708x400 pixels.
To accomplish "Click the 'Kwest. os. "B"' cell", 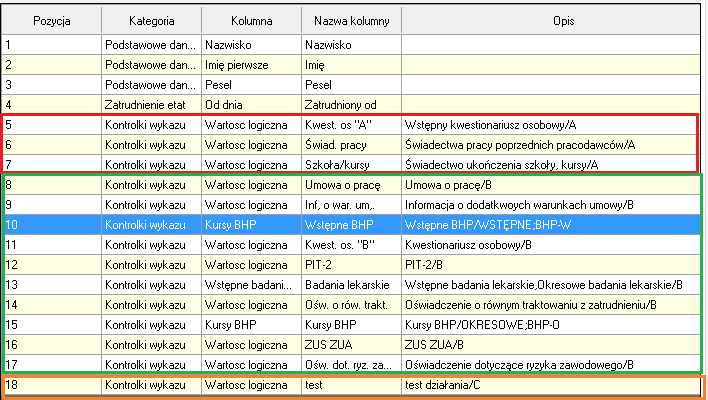I will pyautogui.click(x=351, y=245).
